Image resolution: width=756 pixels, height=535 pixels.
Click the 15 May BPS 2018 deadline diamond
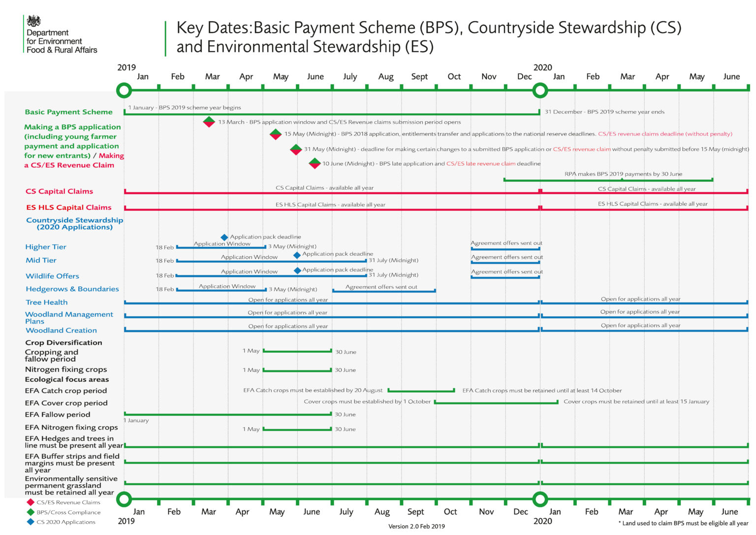275,134
